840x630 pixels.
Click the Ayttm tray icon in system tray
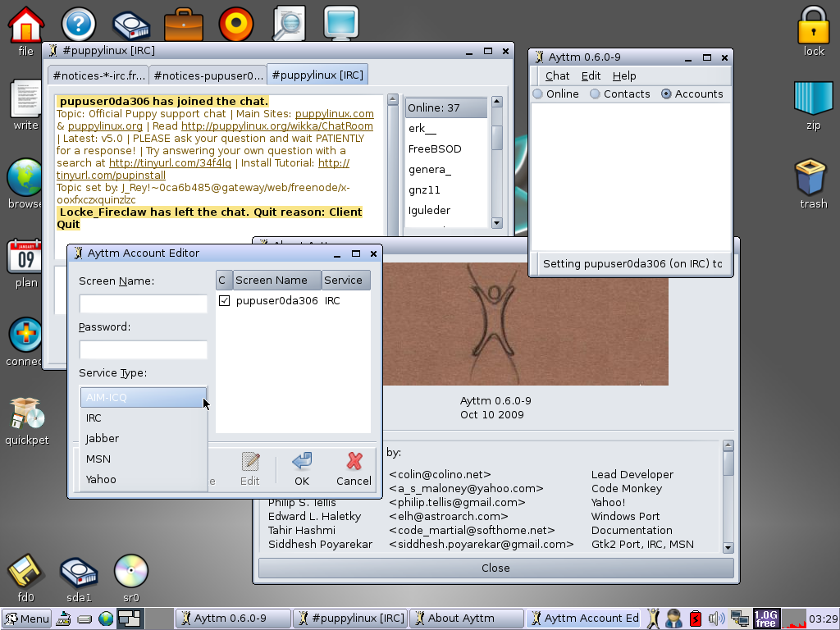pos(652,619)
